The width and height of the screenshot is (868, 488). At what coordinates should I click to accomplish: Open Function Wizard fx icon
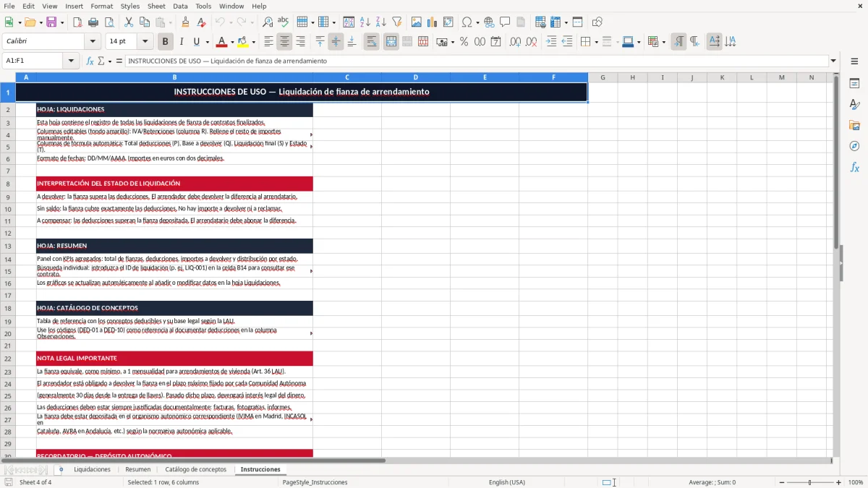pyautogui.click(x=90, y=61)
